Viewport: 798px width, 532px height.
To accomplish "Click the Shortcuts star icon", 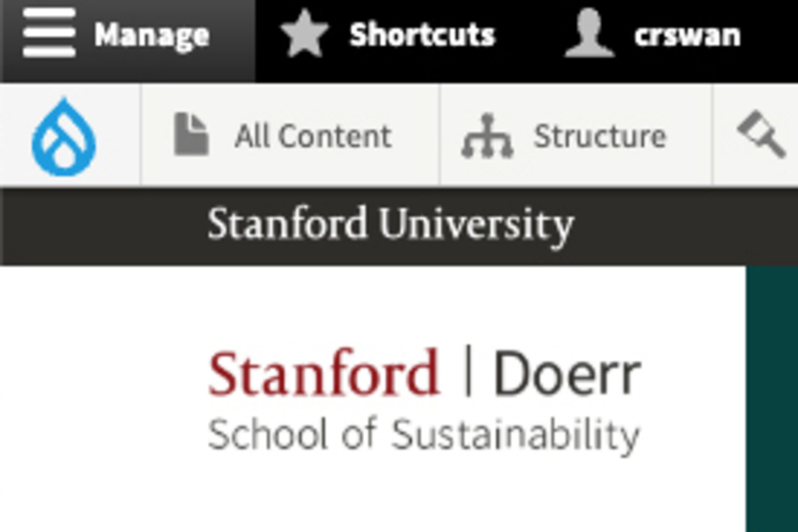I will click(304, 33).
